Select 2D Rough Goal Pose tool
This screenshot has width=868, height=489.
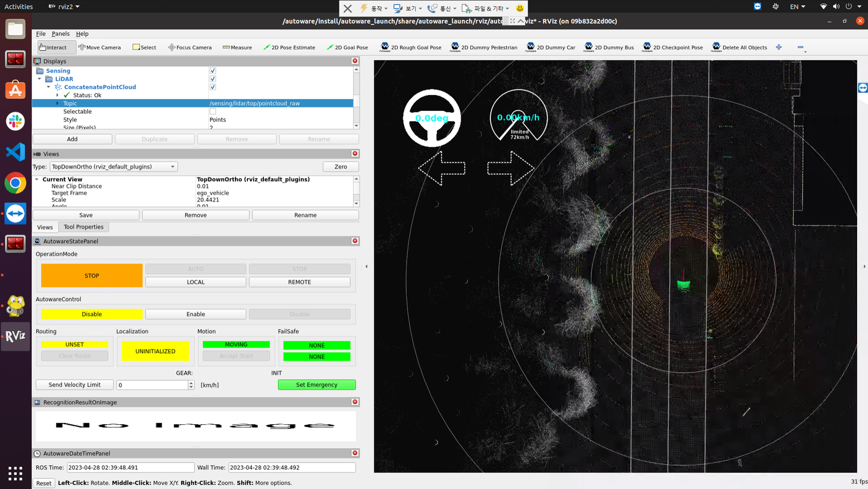coord(411,47)
